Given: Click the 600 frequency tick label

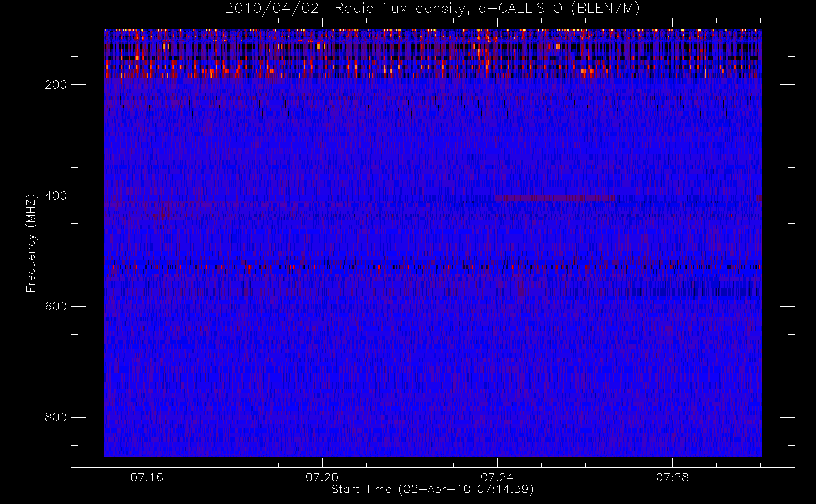Looking at the screenshot, I should tap(56, 306).
